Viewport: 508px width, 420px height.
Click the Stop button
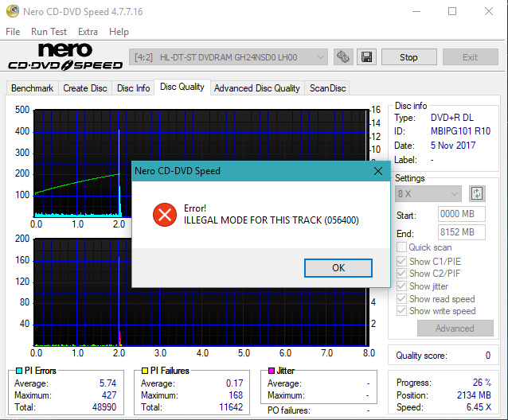point(408,57)
